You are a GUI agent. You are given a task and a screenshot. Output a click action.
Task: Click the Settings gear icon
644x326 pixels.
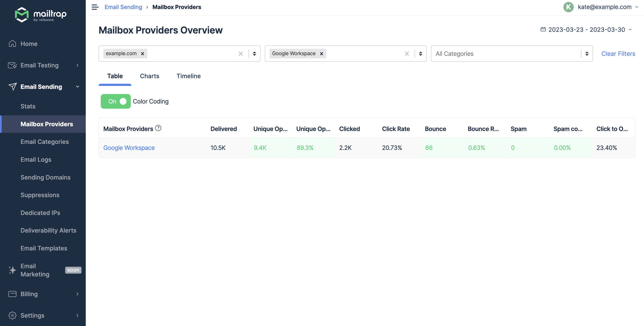12,315
